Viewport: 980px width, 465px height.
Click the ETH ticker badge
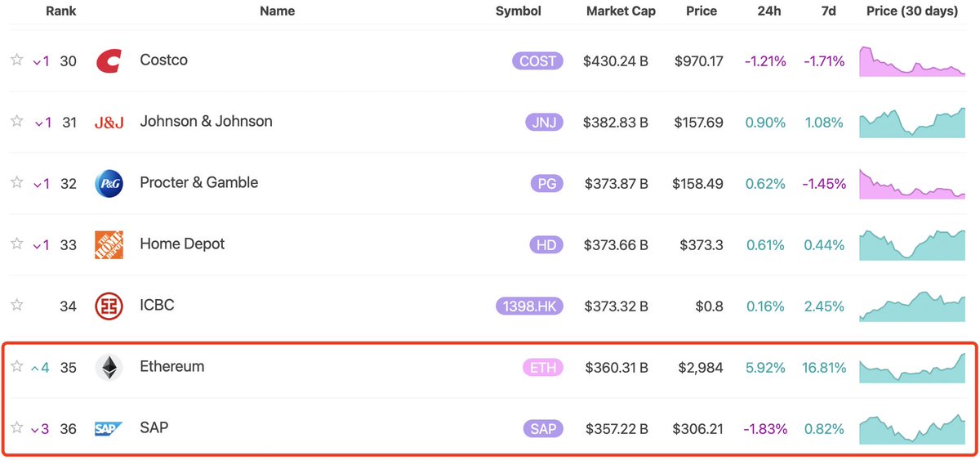click(543, 368)
